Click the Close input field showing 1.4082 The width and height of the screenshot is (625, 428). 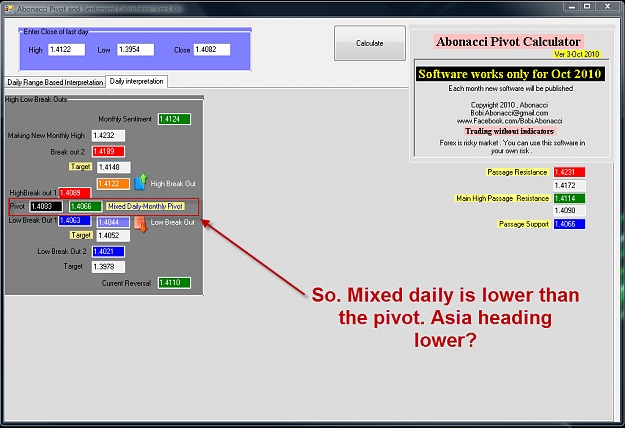tap(212, 49)
